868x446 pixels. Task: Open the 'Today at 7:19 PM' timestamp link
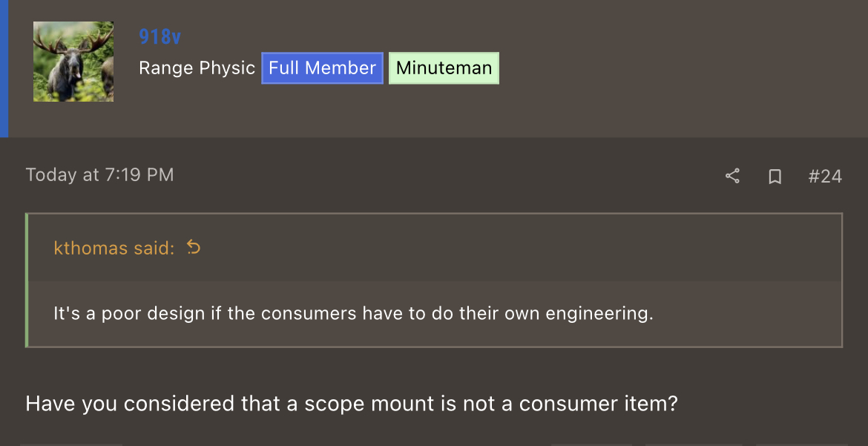tap(99, 175)
